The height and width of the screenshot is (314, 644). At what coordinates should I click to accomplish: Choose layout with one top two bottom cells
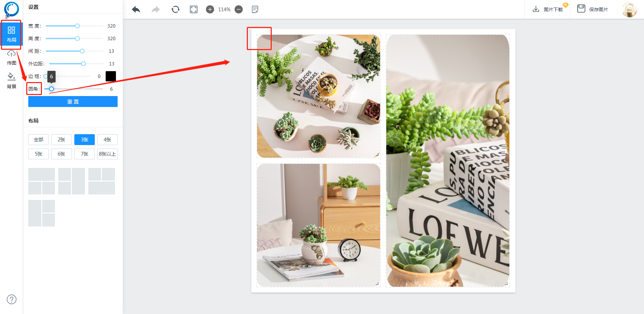tap(42, 181)
